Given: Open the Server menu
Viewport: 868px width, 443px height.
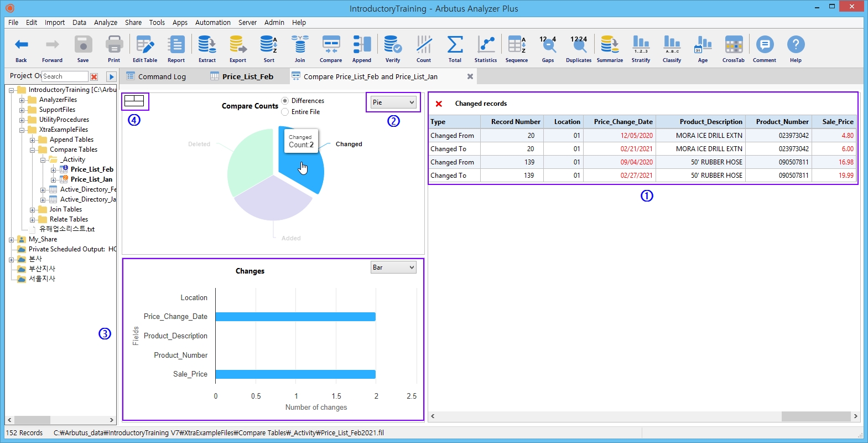Looking at the screenshot, I should (x=247, y=23).
